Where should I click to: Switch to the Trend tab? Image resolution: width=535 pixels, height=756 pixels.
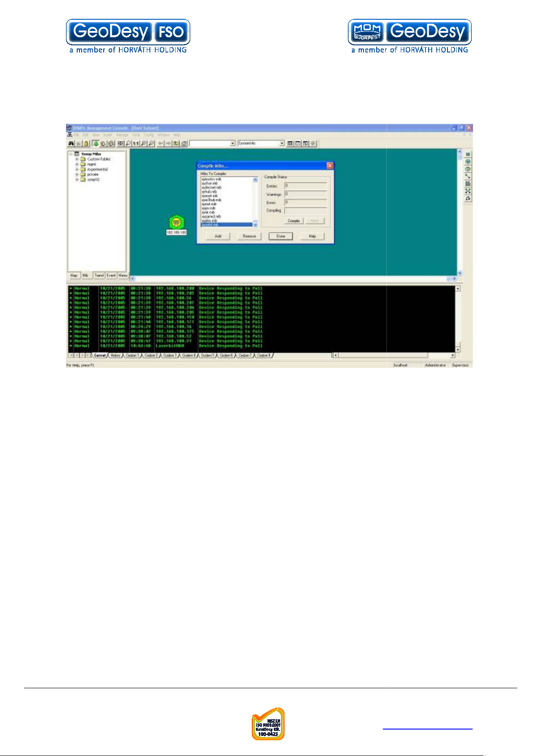point(99,275)
